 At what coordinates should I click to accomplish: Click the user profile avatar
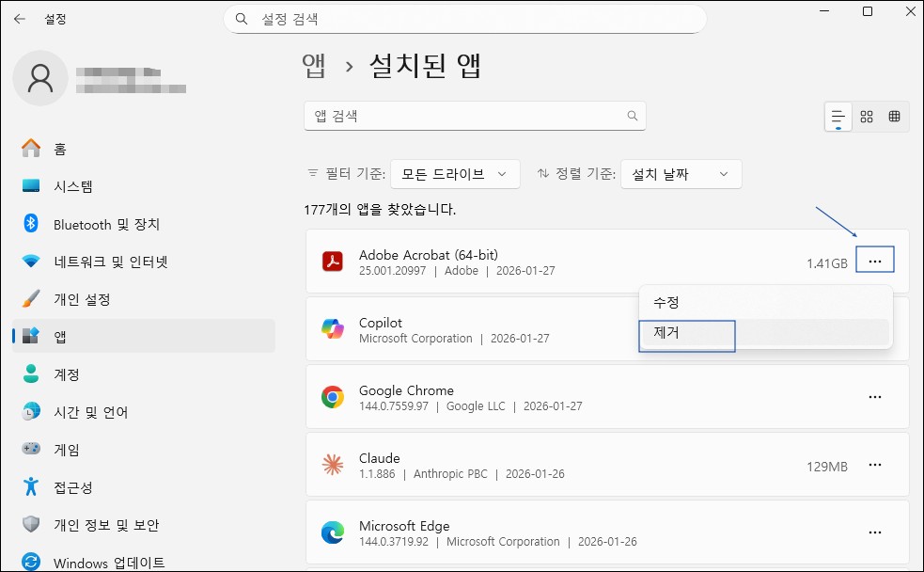39,78
